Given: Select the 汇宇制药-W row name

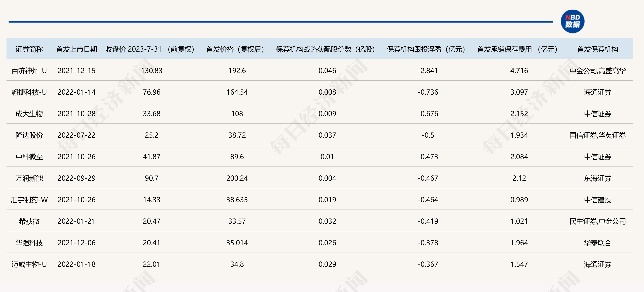Looking at the screenshot, I should click(x=29, y=200).
